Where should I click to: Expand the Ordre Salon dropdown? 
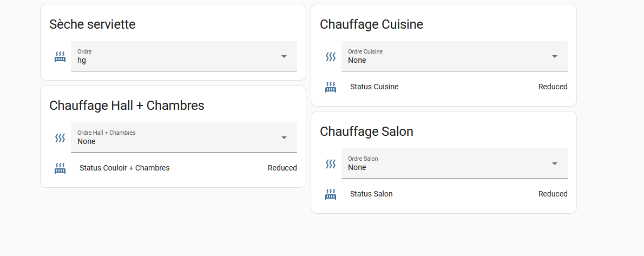click(455, 163)
